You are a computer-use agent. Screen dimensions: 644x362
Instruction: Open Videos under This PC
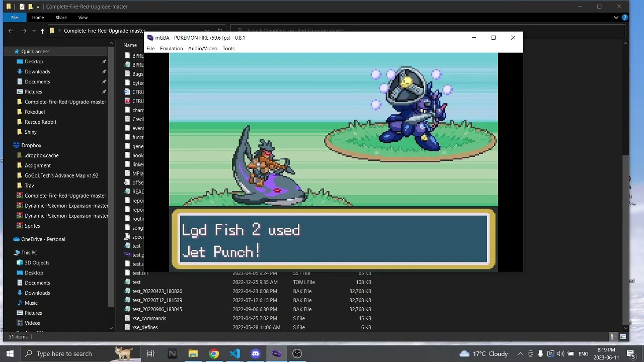click(32, 323)
